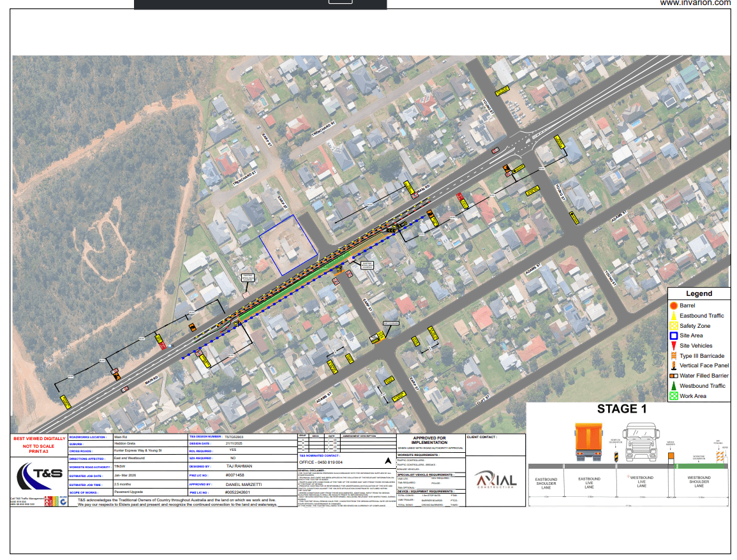Click the Legend title

click(x=699, y=294)
